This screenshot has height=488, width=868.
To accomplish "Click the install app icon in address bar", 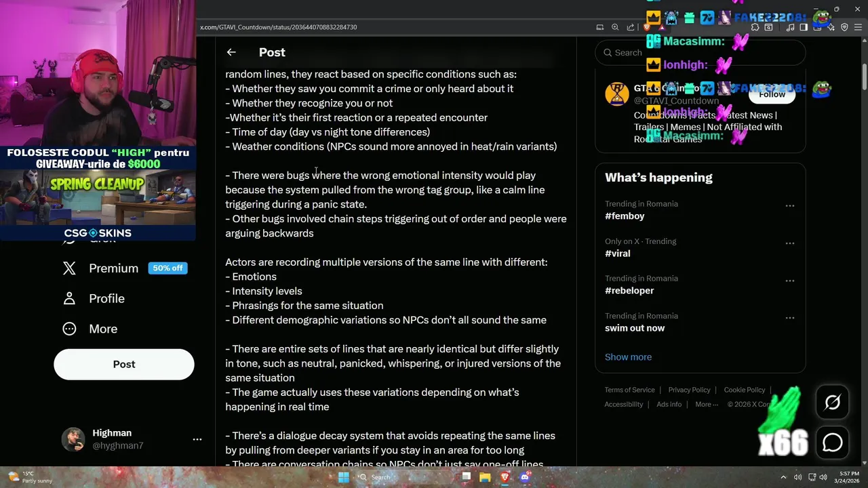I will pos(600,27).
